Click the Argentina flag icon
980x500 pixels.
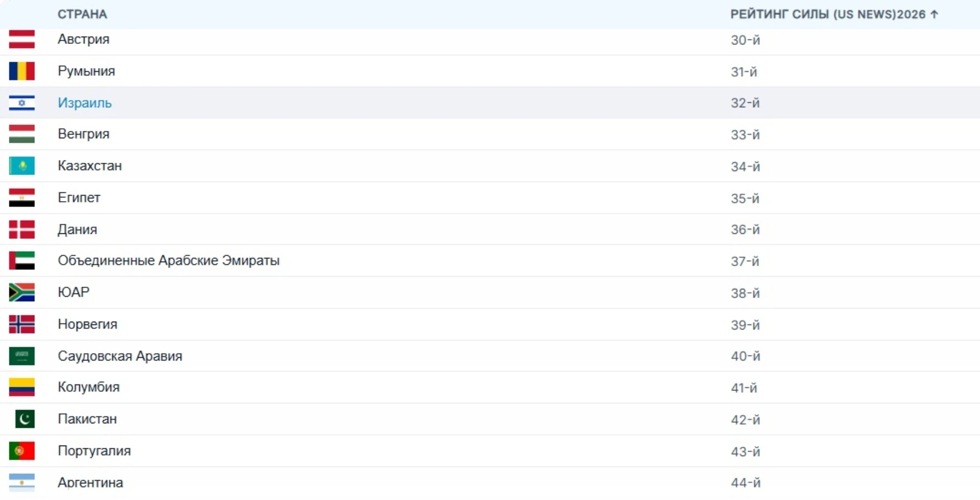22,482
